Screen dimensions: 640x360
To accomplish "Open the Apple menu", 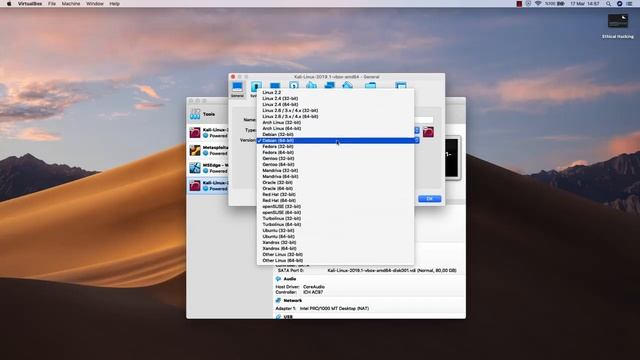I will pyautogui.click(x=9, y=4).
